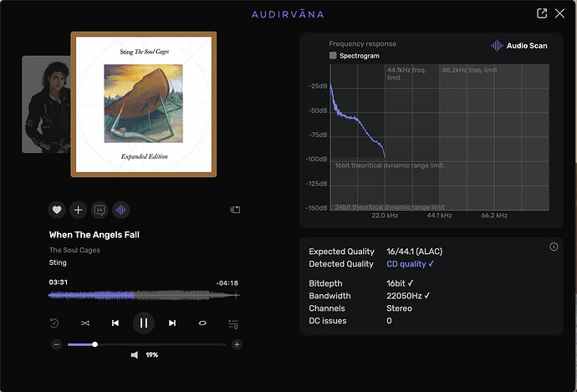Open lyrics speech-bubble icon
577x392 pixels.
pyautogui.click(x=100, y=210)
